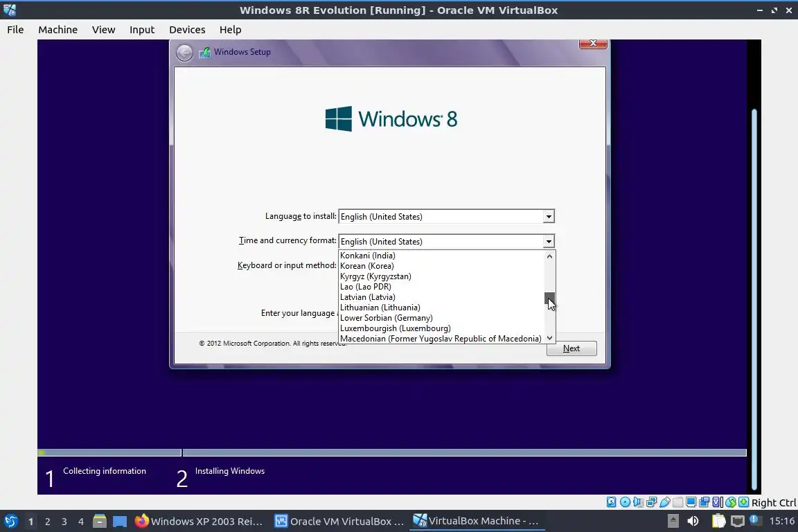Screen dimensions: 798x532
Task: Click the volume speaker tray icon
Action: point(693,521)
